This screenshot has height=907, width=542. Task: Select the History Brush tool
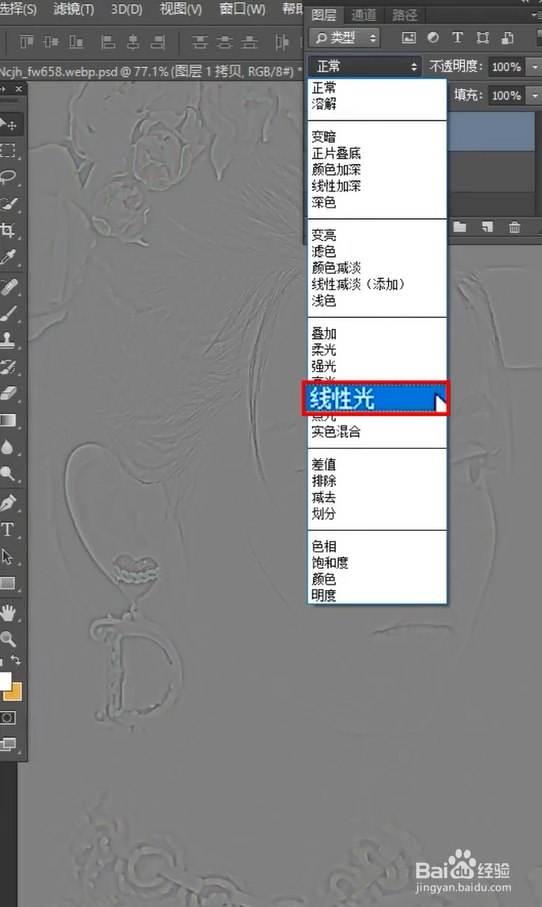click(x=8, y=366)
